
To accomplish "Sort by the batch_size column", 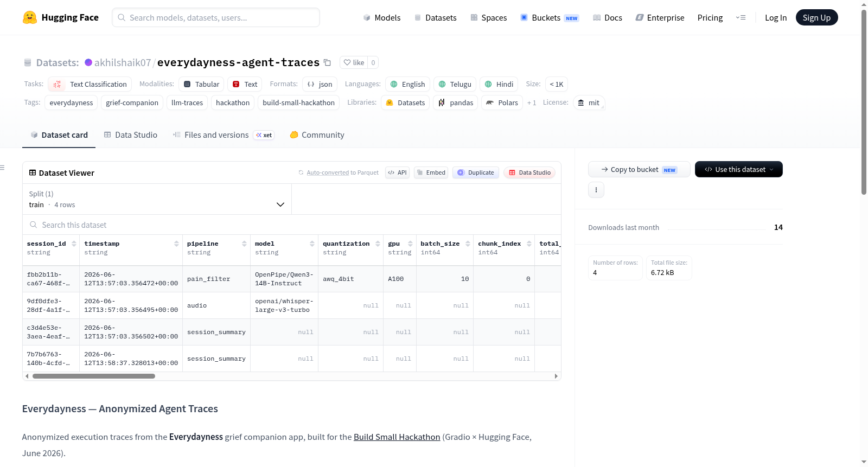I will coord(468,244).
